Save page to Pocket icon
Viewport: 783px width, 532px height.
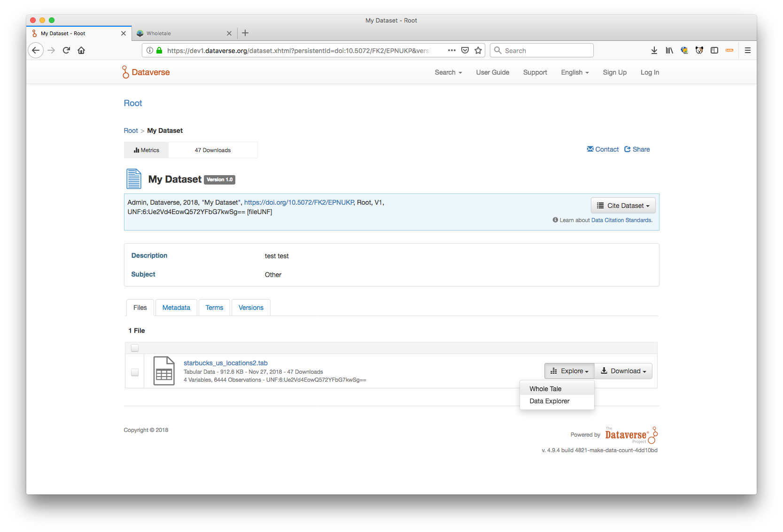(x=465, y=50)
